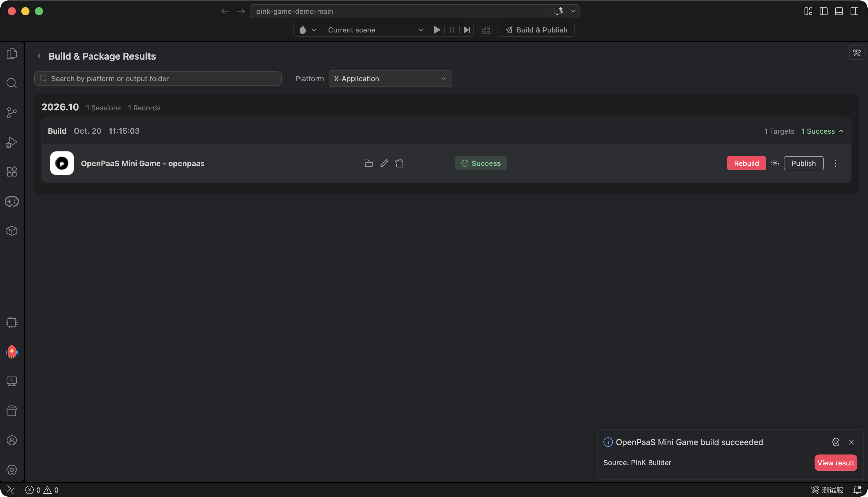Screen dimensions: 868x497
Task: Open dropdown arrow next to AI sparkle icon
Action: (573, 11)
